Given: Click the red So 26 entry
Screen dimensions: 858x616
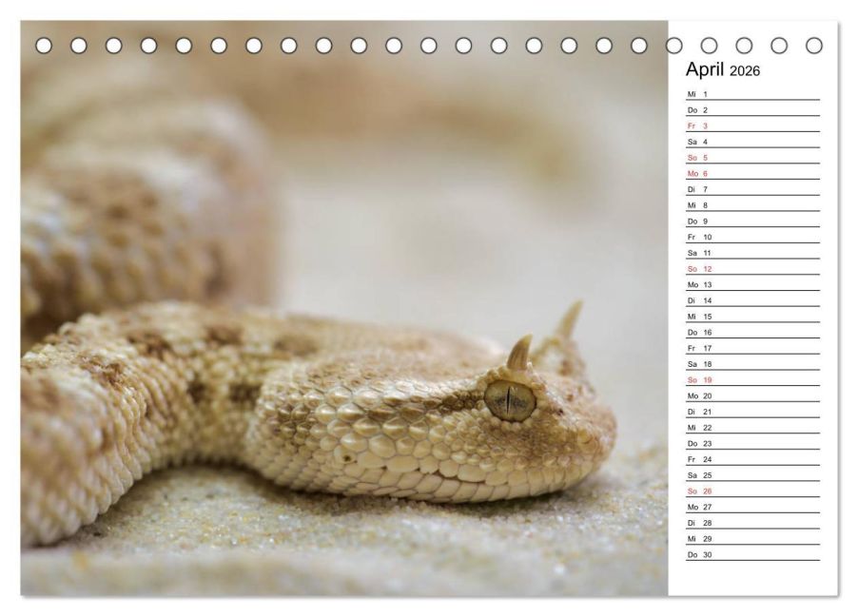Looking at the screenshot, I should pos(751,491).
